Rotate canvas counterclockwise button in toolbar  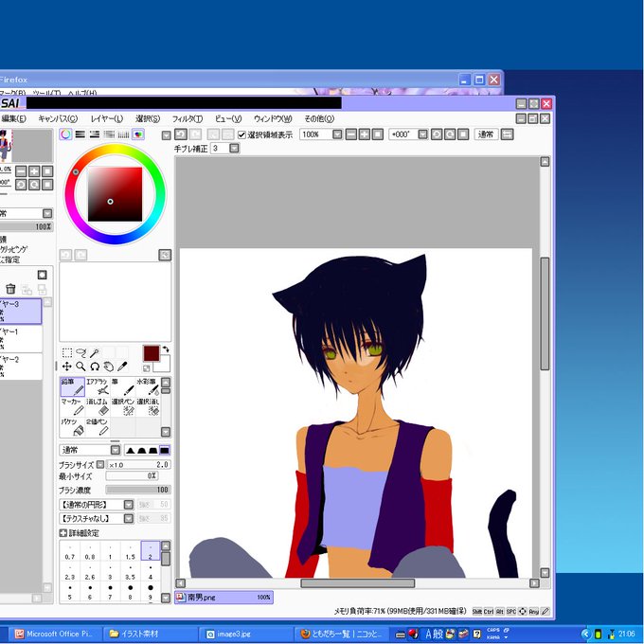tap(437, 134)
